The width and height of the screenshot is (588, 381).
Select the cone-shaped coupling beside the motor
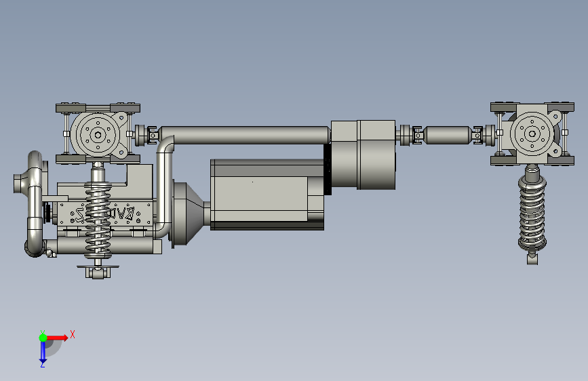189,214
